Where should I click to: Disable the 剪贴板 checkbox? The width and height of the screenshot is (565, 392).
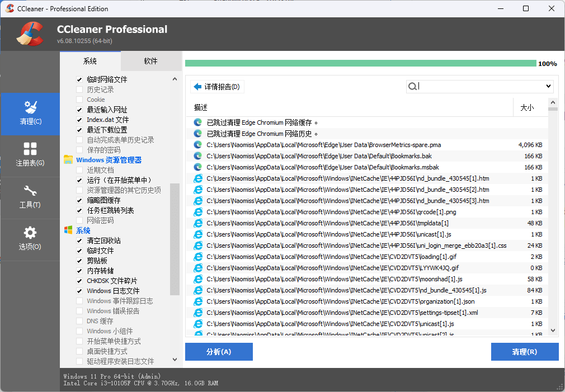click(79, 260)
